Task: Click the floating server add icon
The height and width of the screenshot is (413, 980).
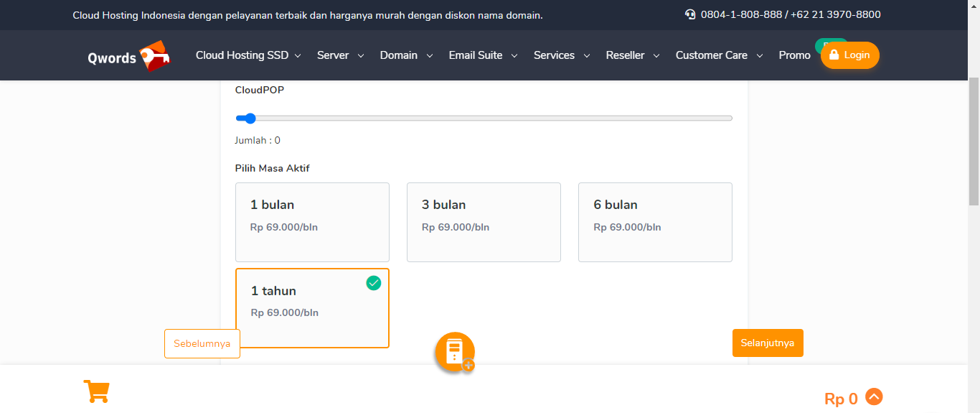Action: point(455,352)
